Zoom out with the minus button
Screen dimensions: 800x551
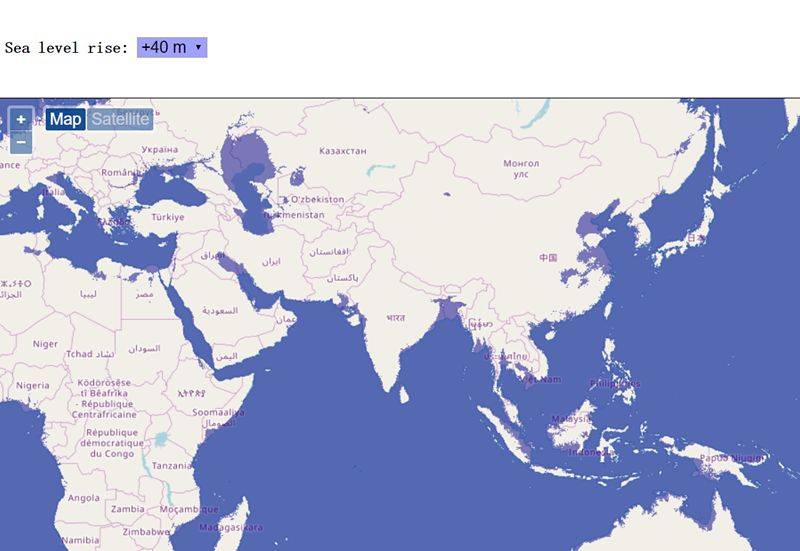click(x=21, y=142)
